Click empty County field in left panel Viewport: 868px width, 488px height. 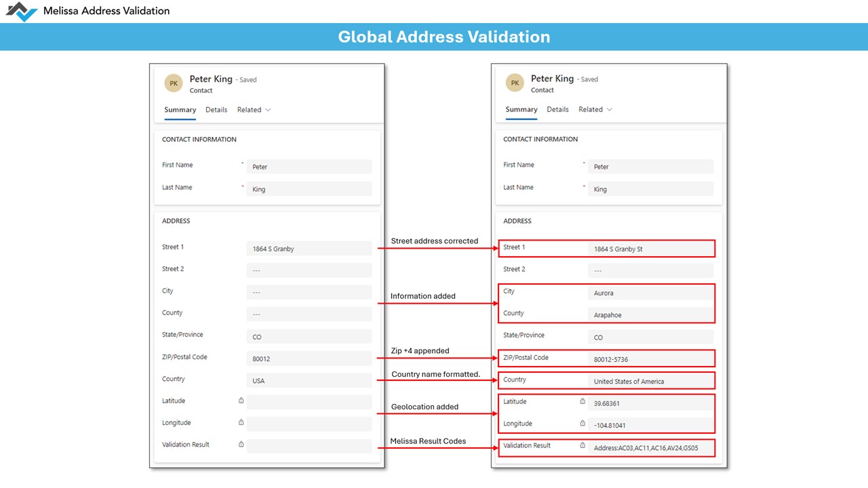(309, 314)
